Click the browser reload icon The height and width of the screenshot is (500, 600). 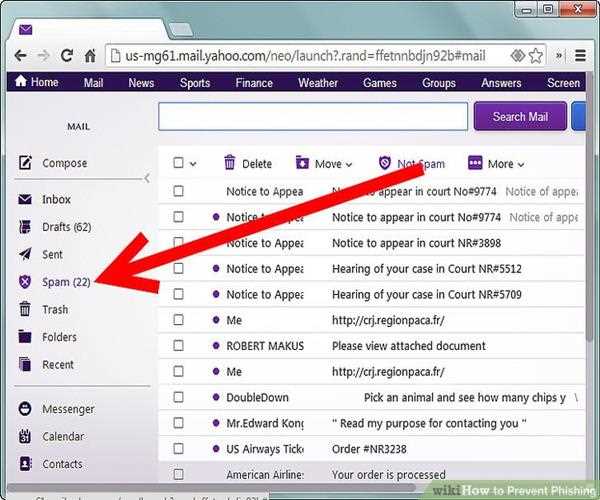click(x=67, y=54)
